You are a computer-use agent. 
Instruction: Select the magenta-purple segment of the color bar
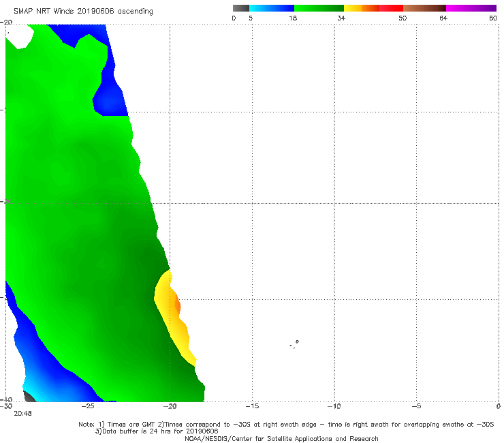[x=471, y=8]
